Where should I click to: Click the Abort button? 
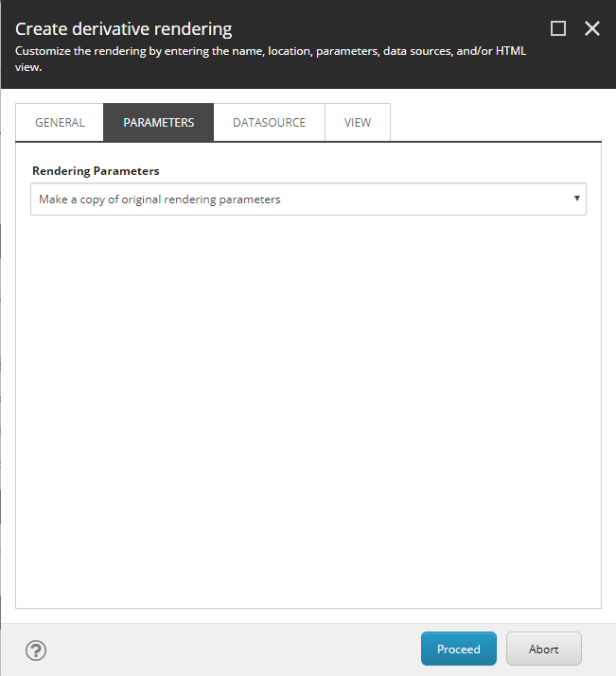click(544, 649)
